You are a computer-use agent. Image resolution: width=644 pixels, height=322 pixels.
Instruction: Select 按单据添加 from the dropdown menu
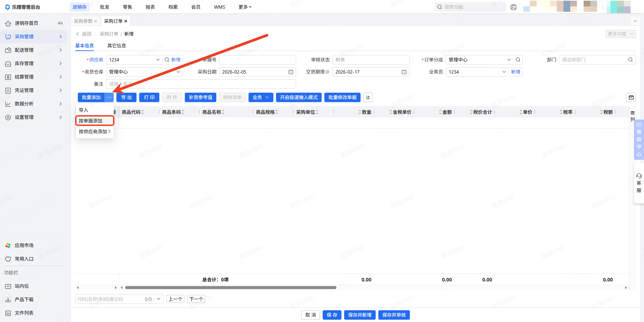click(x=95, y=121)
